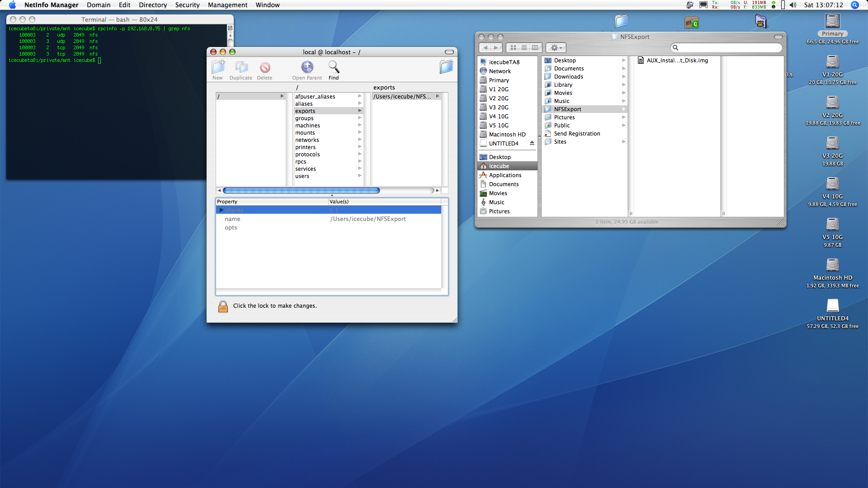
Task: Select the V1 20G desktop drive icon
Action: tap(832, 62)
